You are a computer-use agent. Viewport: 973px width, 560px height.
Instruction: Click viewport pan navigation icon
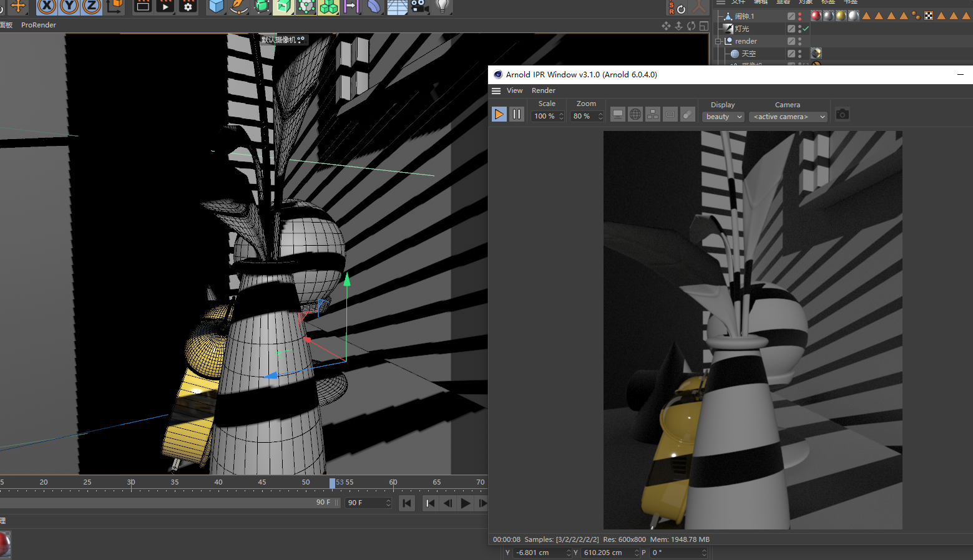point(666,26)
